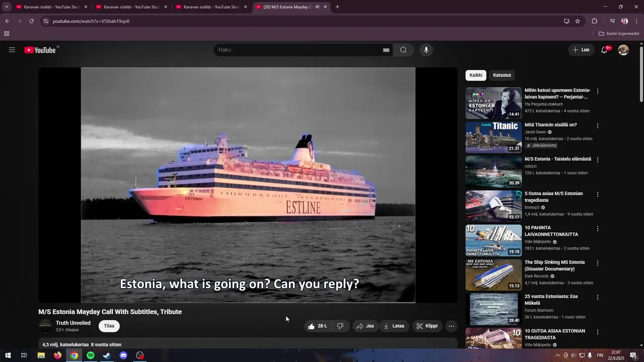Dislike the video
The height and width of the screenshot is (362, 644).
click(x=340, y=326)
